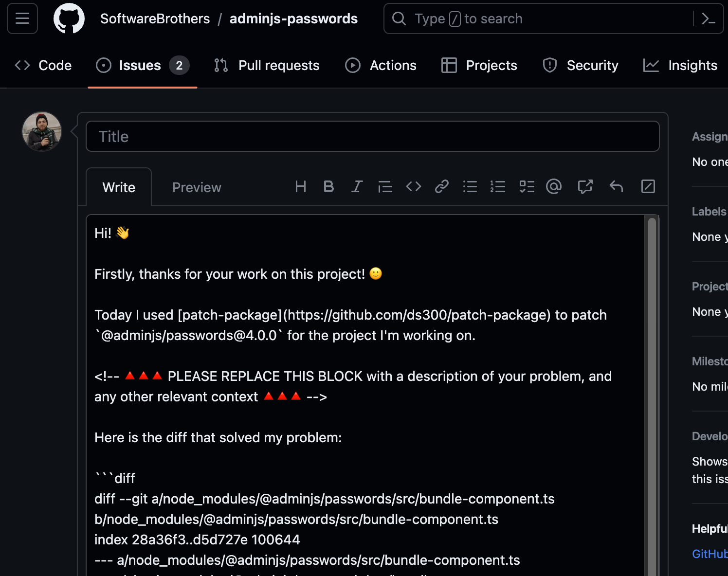728x576 pixels.
Task: Open the GitHub link under Helpful resources
Action: pos(710,554)
